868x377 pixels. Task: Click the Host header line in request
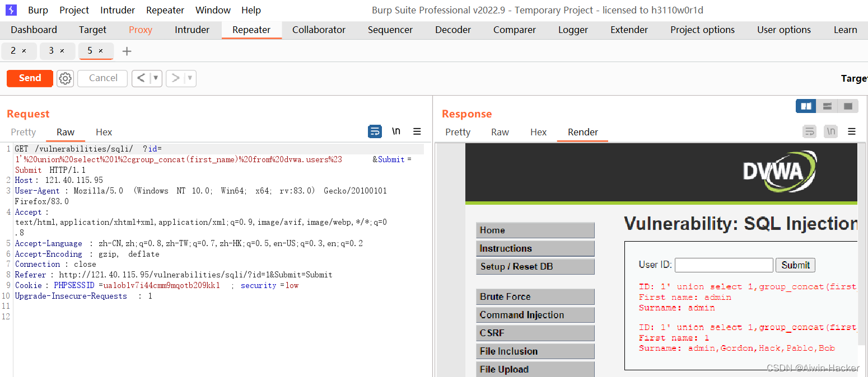59,180
